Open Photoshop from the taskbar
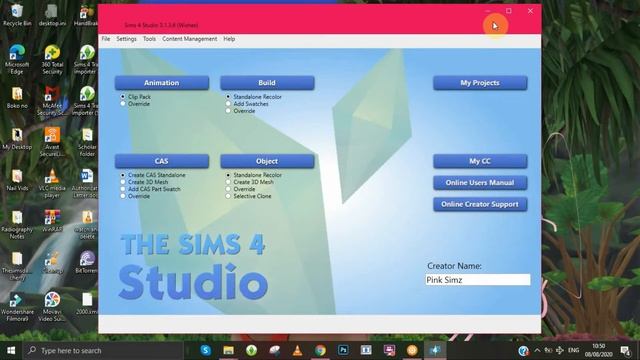This screenshot has width=640, height=360. (x=343, y=350)
